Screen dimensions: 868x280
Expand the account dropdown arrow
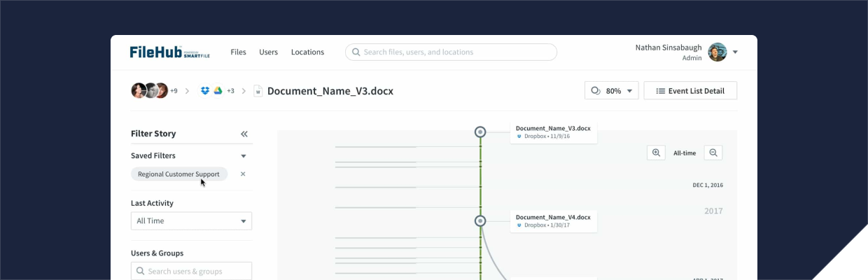735,52
